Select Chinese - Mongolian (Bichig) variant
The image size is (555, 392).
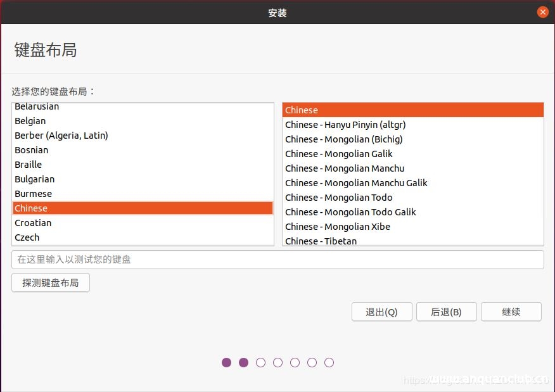(342, 139)
